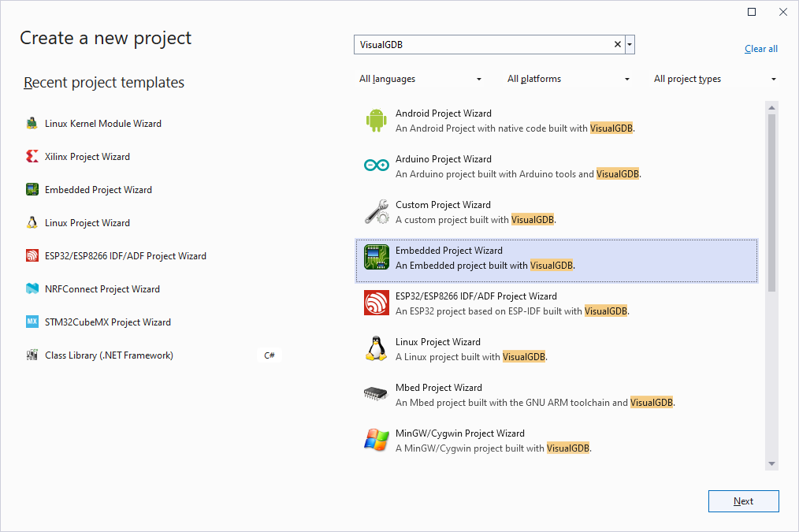The height and width of the screenshot is (532, 799).
Task: Click the Class Library (.NET Framework) icon
Action: [32, 355]
